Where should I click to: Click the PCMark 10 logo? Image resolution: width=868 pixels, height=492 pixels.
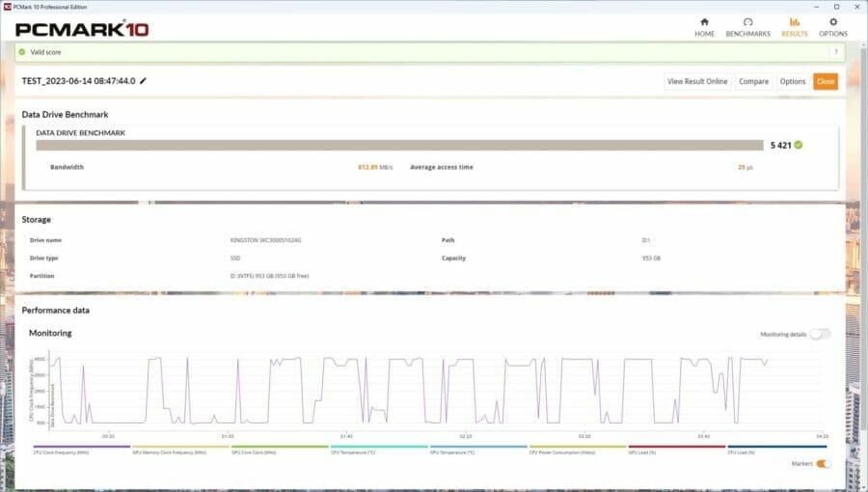[82, 29]
